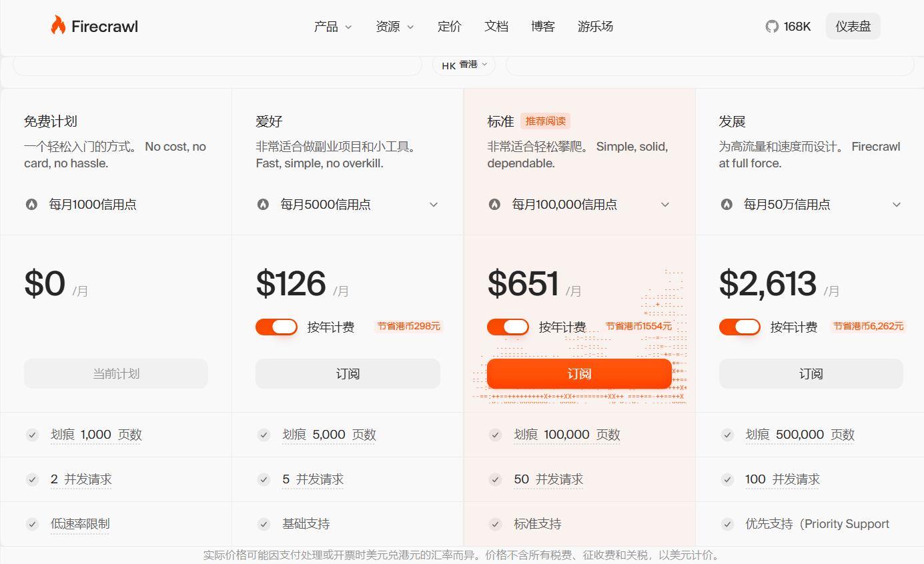Click underlined 划痕 100,000 页数 text
Image resolution: width=924 pixels, height=564 pixels.
click(567, 435)
